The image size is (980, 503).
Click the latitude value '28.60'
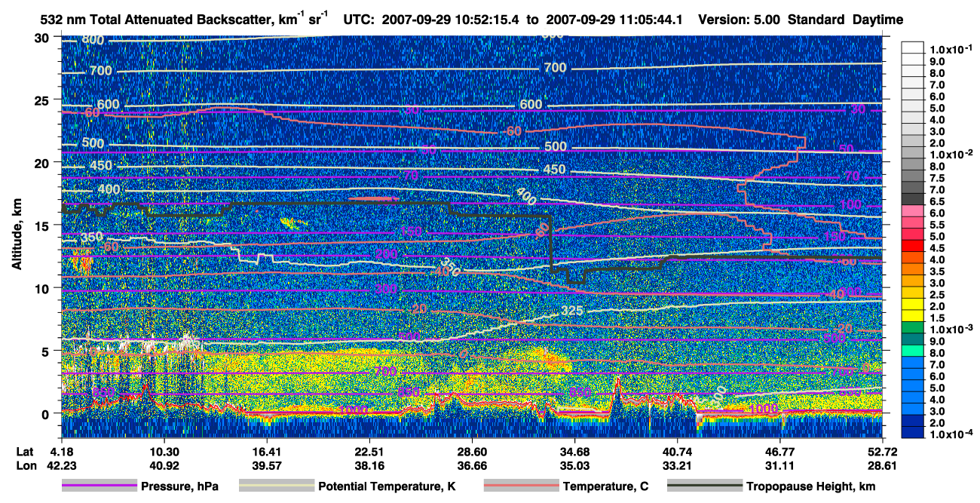[x=471, y=451]
